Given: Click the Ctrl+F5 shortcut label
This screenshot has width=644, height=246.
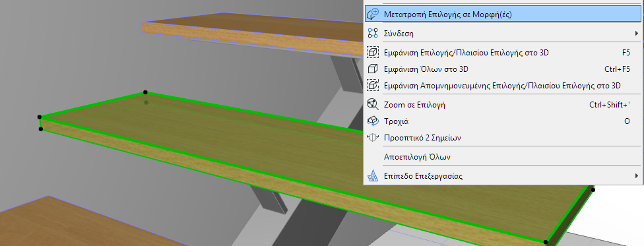Looking at the screenshot, I should (618, 69).
